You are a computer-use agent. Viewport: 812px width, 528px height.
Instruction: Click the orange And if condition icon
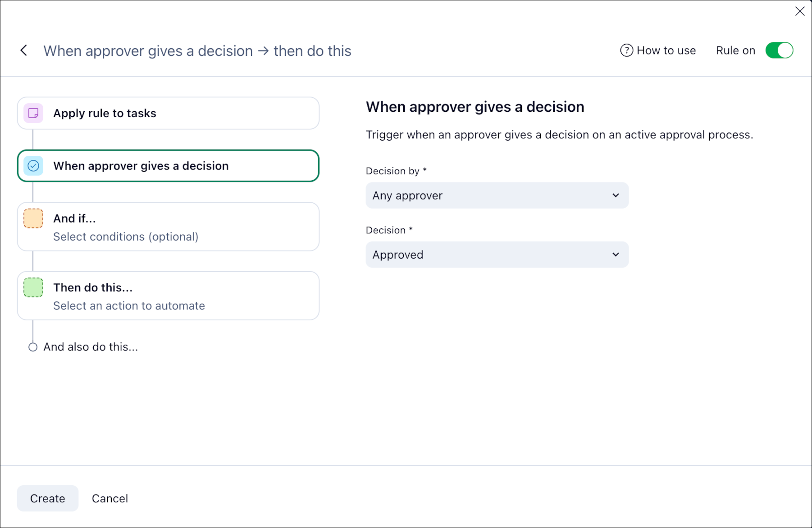click(x=32, y=218)
